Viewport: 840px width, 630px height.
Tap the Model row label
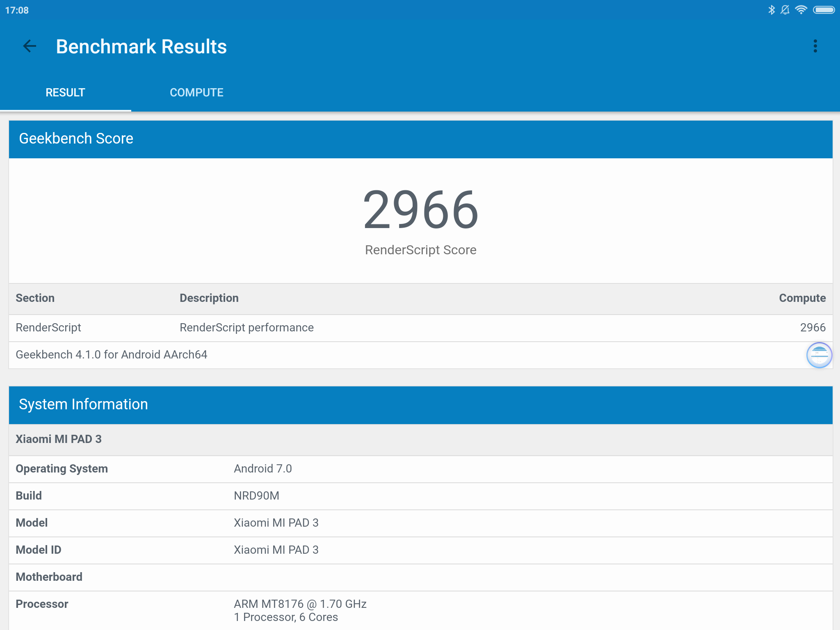32,523
